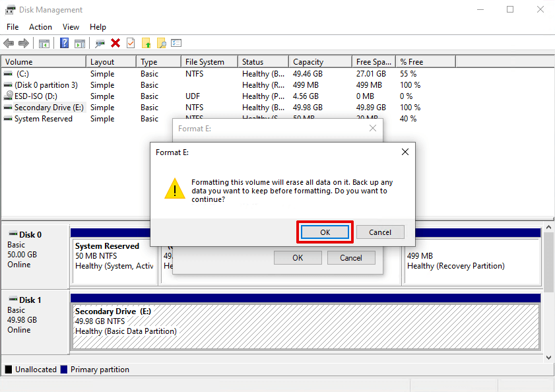Click the drive icon beside System Reserved row
This screenshot has width=555, height=392.
(8, 119)
